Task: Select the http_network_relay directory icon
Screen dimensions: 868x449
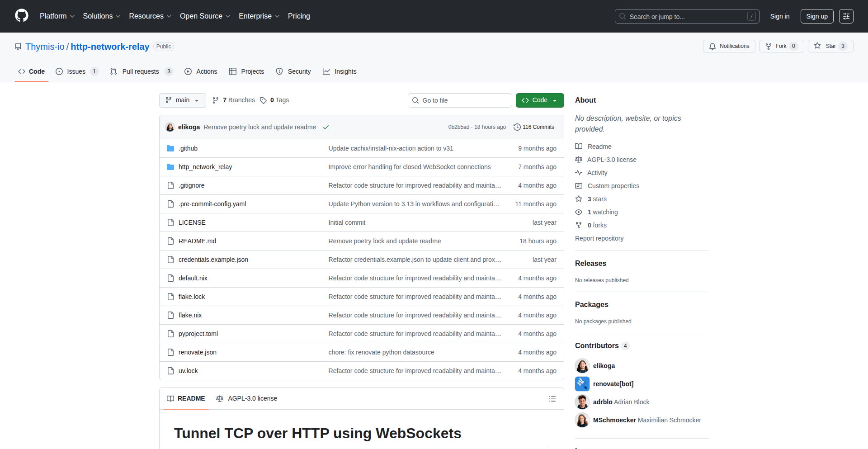Action: pos(170,167)
